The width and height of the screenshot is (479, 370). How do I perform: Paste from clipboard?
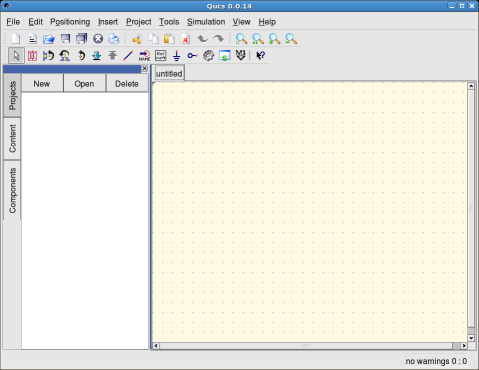click(x=169, y=39)
